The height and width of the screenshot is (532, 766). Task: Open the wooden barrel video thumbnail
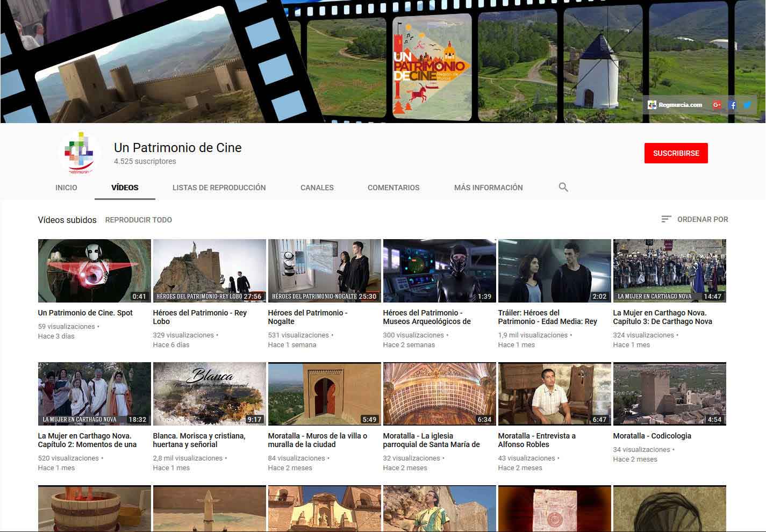95,508
